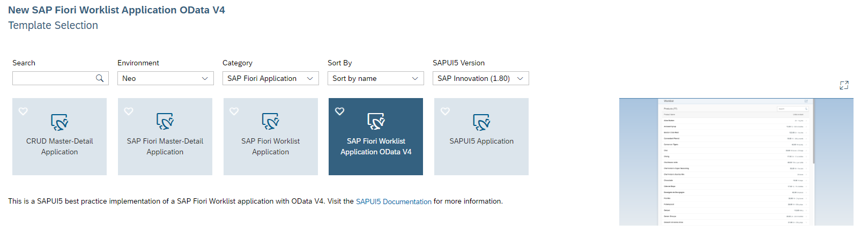868x239 pixels.
Task: Favorite the CRUD Master-Detail Application tile heart
Action: point(23,111)
